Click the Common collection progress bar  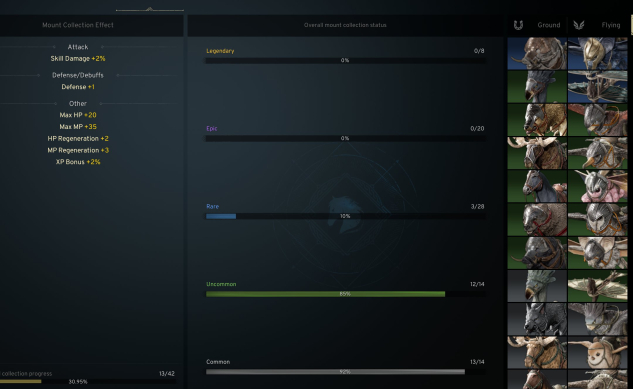click(346, 372)
